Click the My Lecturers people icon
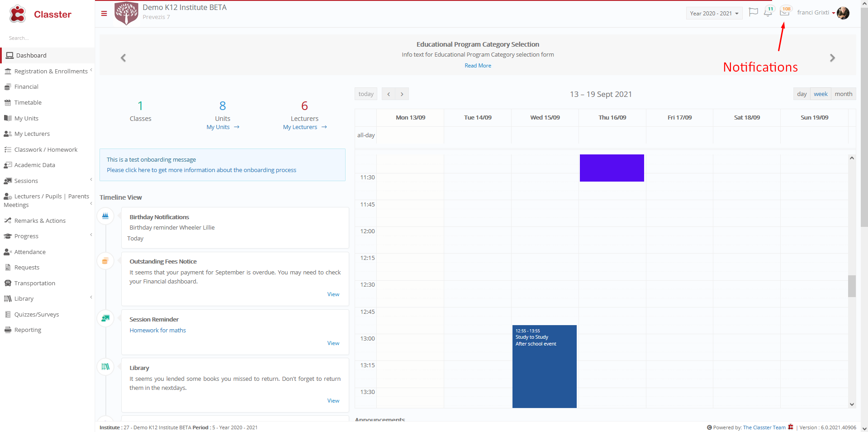The width and height of the screenshot is (868, 432). click(8, 134)
